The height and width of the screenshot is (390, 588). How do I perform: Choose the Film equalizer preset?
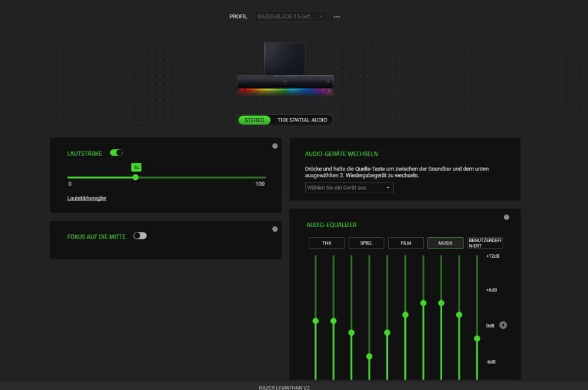tap(406, 243)
